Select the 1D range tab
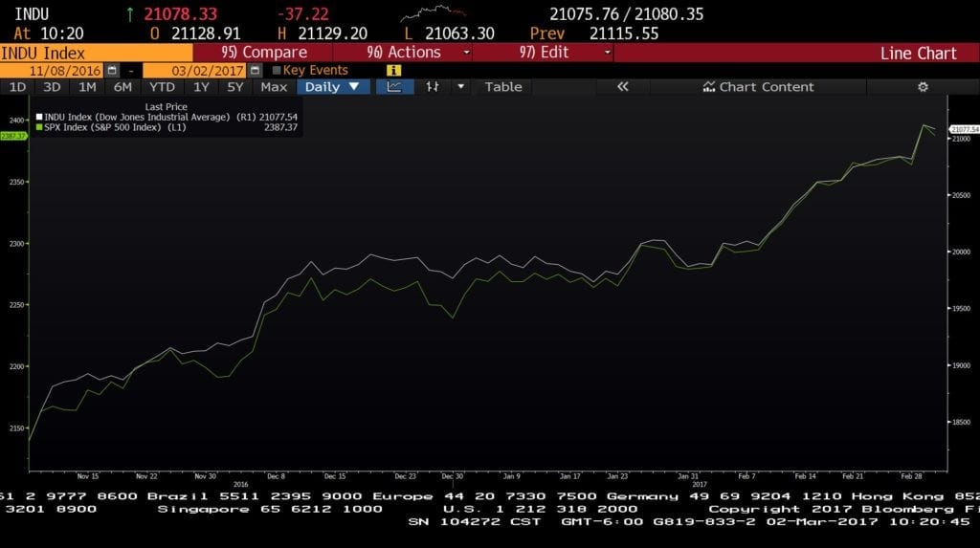Image resolution: width=980 pixels, height=548 pixels. [x=17, y=87]
